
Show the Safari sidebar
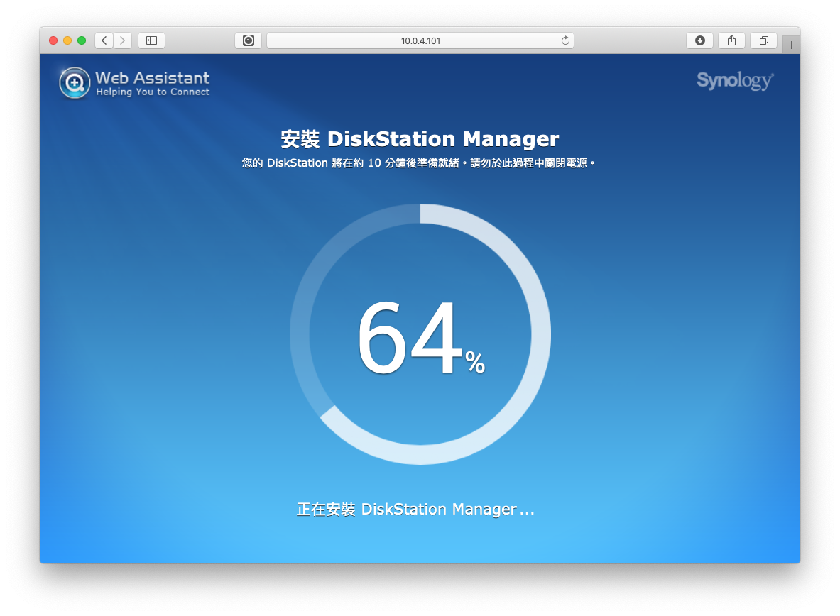click(152, 40)
